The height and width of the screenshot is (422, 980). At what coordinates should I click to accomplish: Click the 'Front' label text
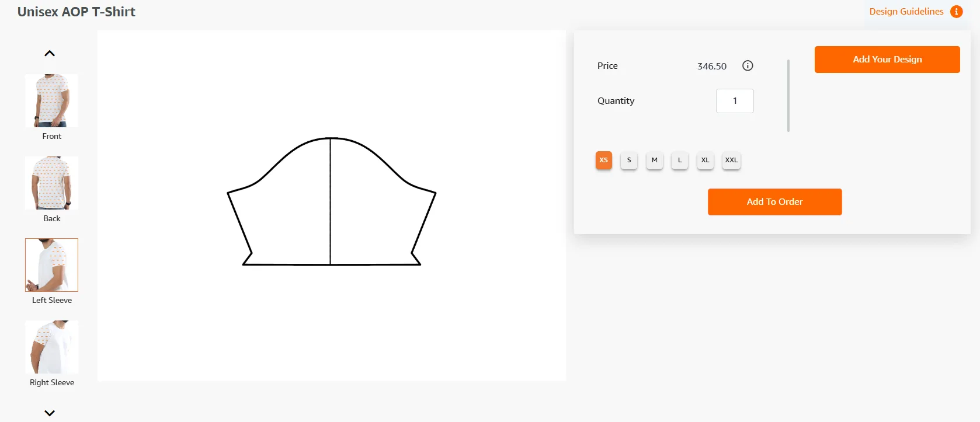52,136
